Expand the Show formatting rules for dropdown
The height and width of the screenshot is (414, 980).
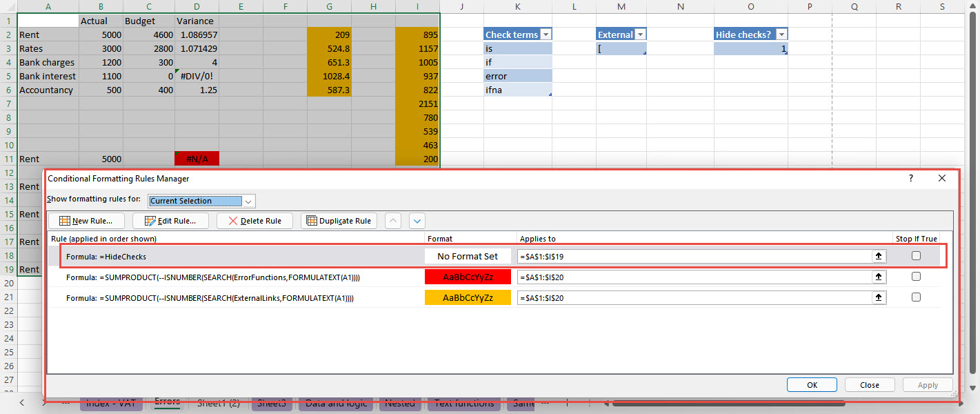pos(249,201)
